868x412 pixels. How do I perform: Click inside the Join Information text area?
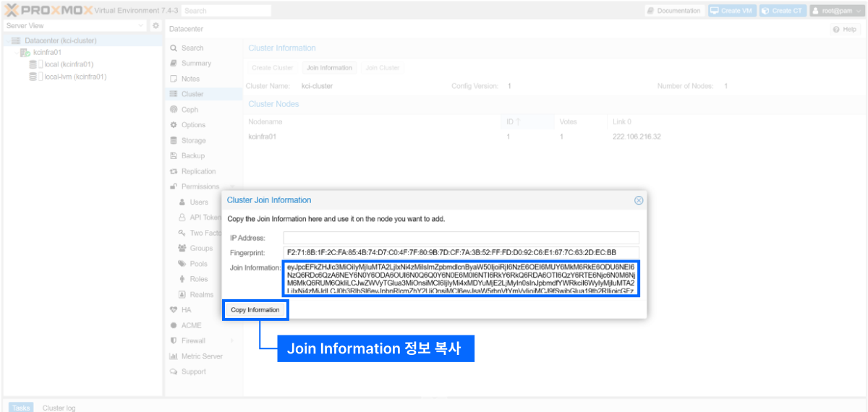[461, 280]
